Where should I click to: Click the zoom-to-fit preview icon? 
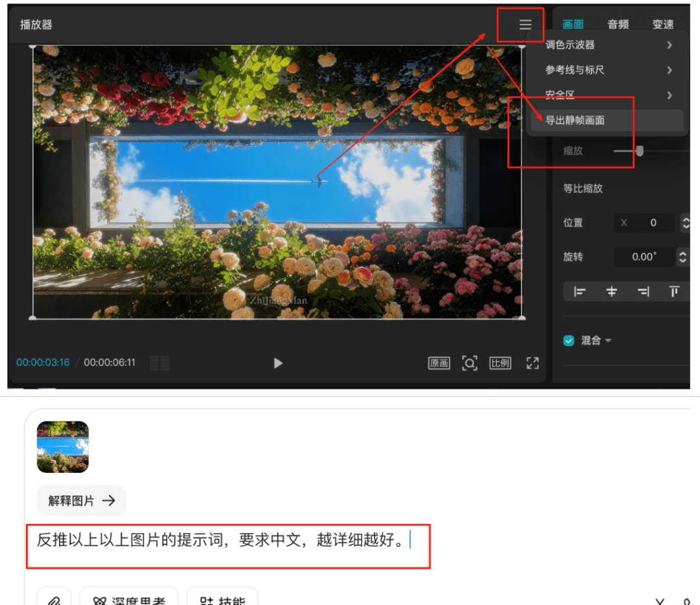469,363
